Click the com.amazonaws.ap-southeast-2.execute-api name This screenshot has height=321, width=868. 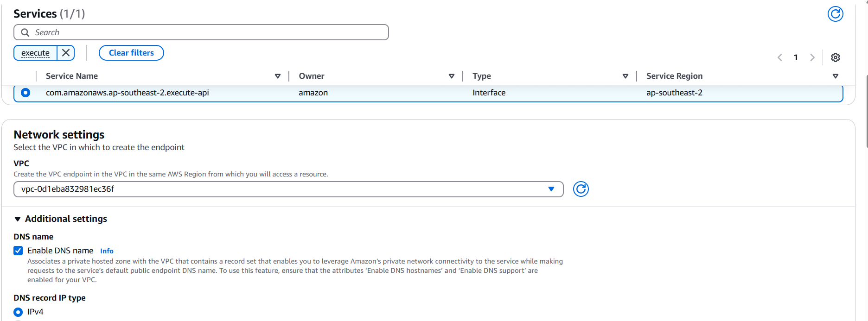pos(128,93)
